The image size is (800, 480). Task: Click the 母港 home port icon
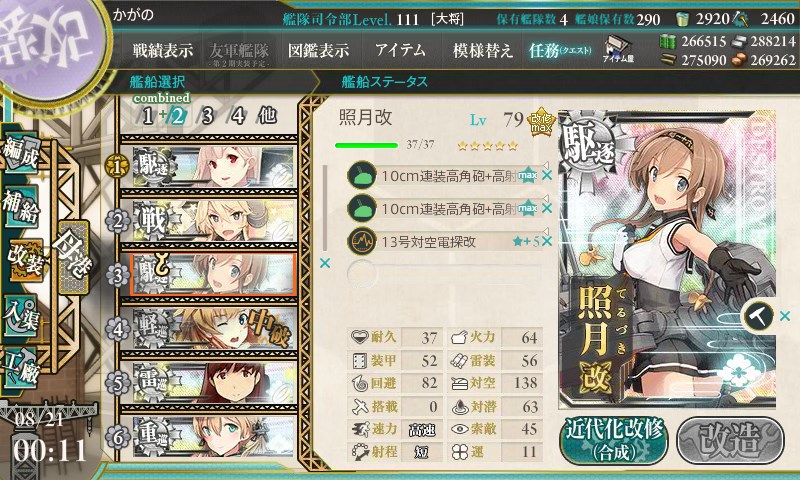73,257
